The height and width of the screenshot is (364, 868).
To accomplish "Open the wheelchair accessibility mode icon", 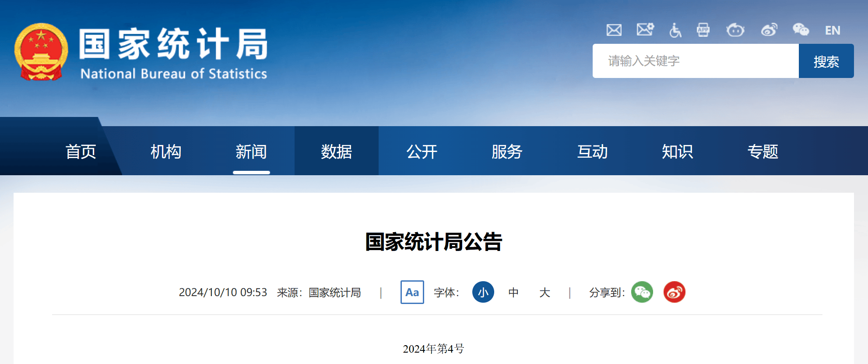I will pos(675,30).
